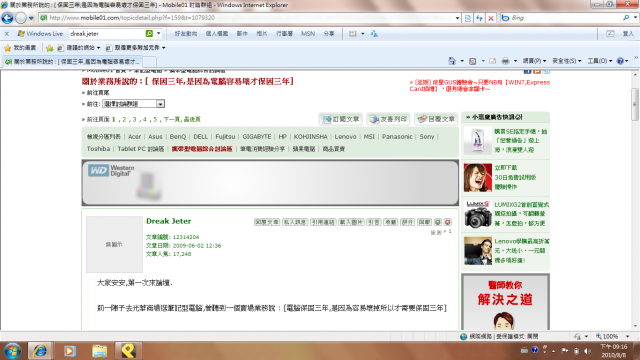Open the Explorer folder taskbar icon
The height and width of the screenshot is (360, 640).
click(99, 351)
